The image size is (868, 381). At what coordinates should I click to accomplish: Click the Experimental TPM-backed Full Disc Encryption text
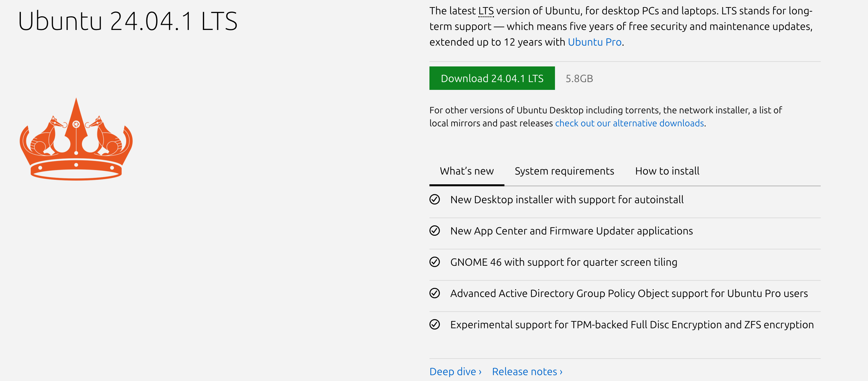[632, 324]
